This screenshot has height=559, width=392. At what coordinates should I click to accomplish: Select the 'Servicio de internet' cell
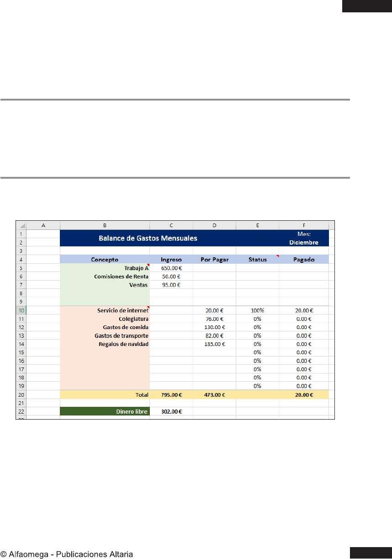[x=105, y=310]
